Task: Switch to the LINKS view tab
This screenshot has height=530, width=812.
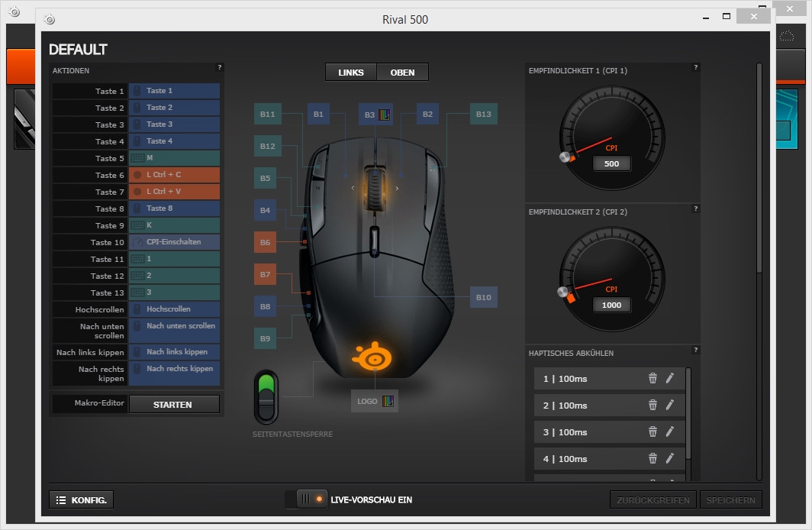Action: coord(351,73)
